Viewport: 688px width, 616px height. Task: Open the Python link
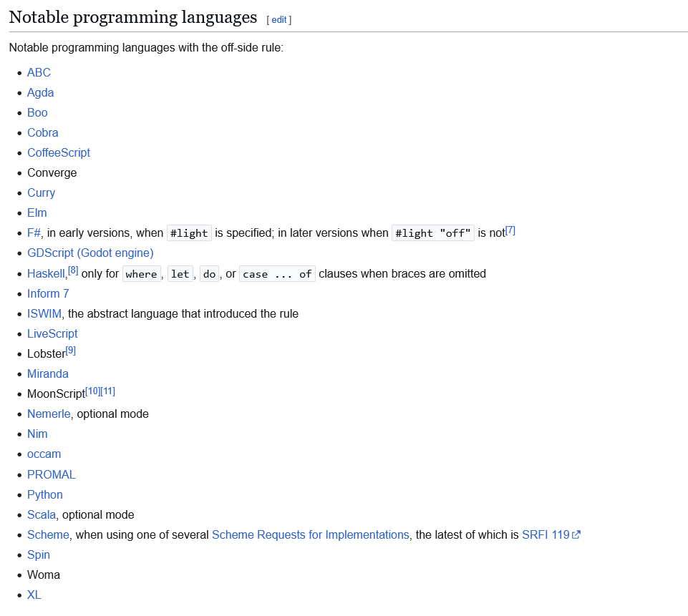pyautogui.click(x=45, y=494)
